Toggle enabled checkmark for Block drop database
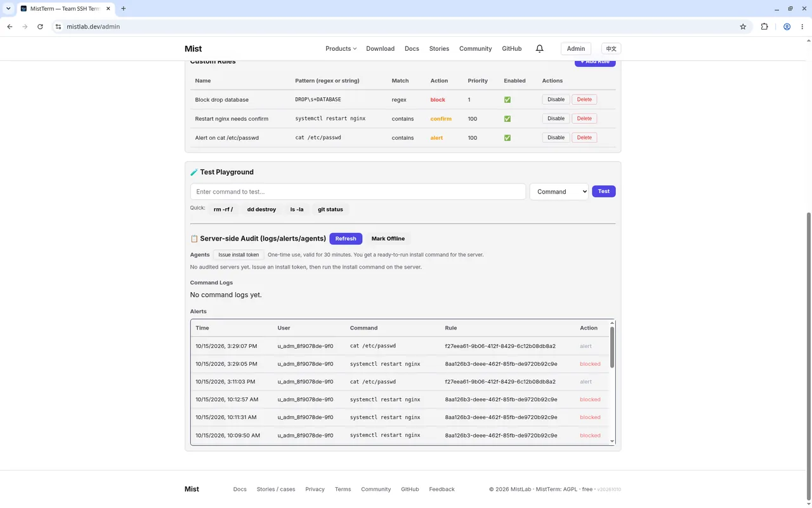The width and height of the screenshot is (812, 508). [507, 100]
